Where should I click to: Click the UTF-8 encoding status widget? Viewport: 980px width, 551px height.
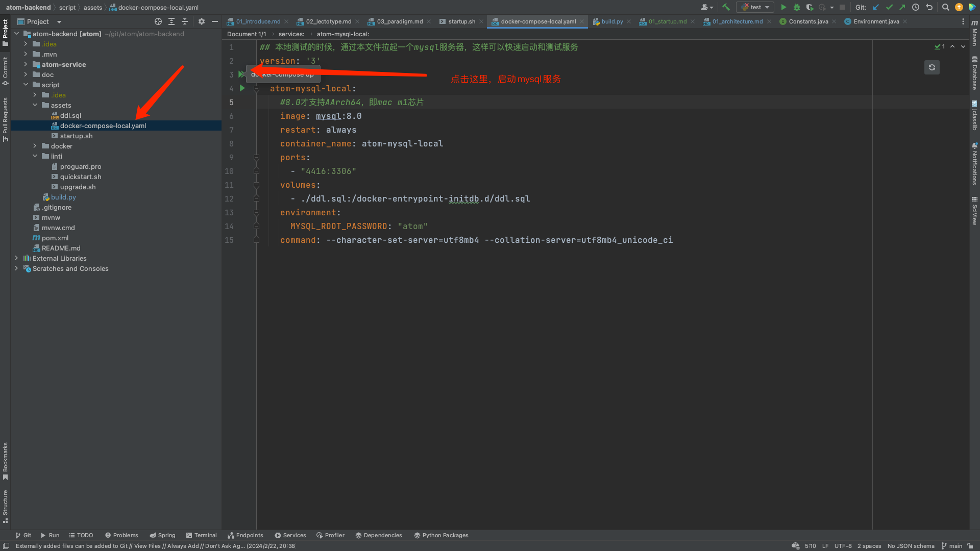843,546
